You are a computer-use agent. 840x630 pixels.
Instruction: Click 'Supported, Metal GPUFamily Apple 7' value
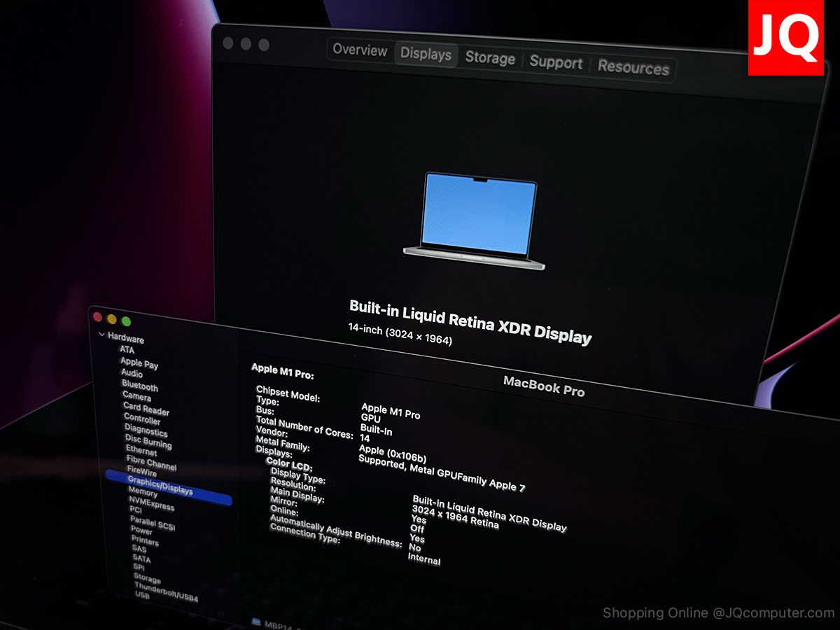(441, 472)
